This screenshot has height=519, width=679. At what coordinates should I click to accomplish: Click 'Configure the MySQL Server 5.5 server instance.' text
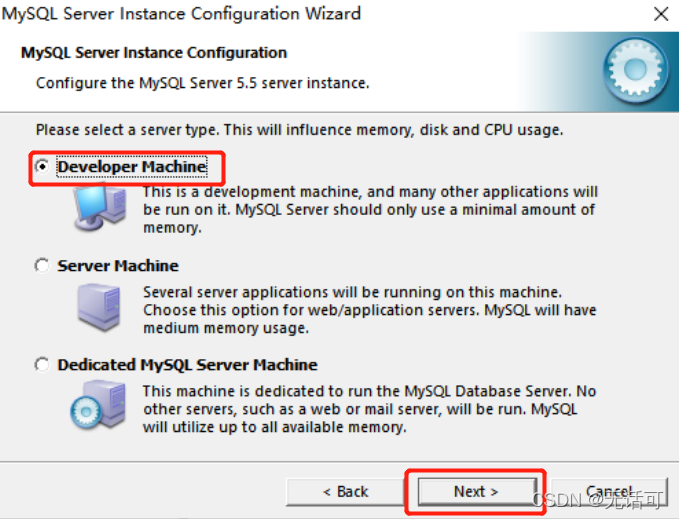pyautogui.click(x=202, y=83)
